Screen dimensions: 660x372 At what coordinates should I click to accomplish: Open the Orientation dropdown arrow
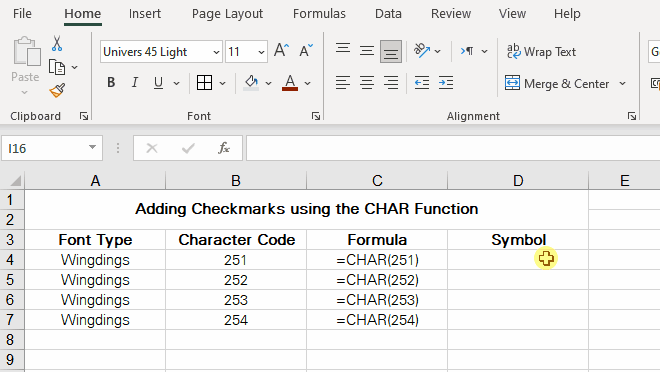(438, 51)
